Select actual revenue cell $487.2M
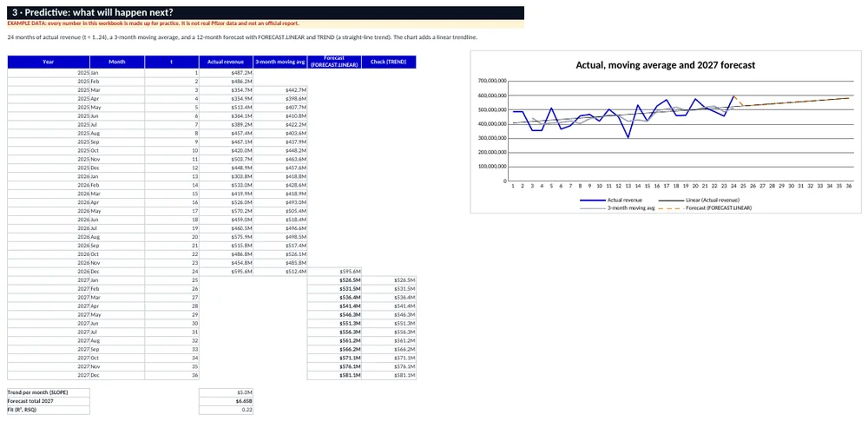Screen dimensions: 868x421 point(226,73)
